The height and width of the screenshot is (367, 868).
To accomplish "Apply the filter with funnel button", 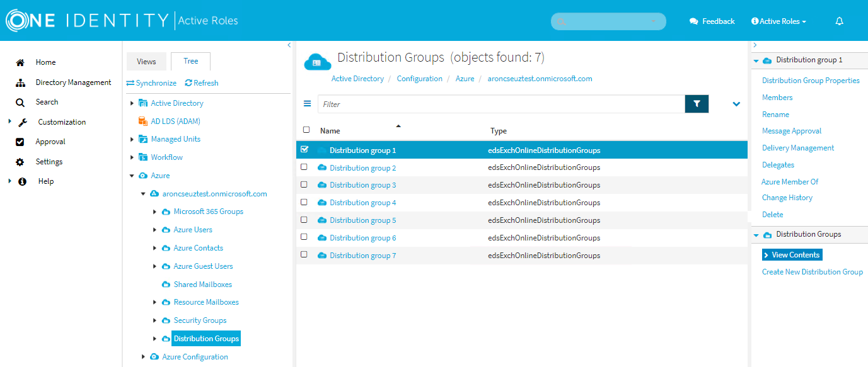I will pos(697,104).
